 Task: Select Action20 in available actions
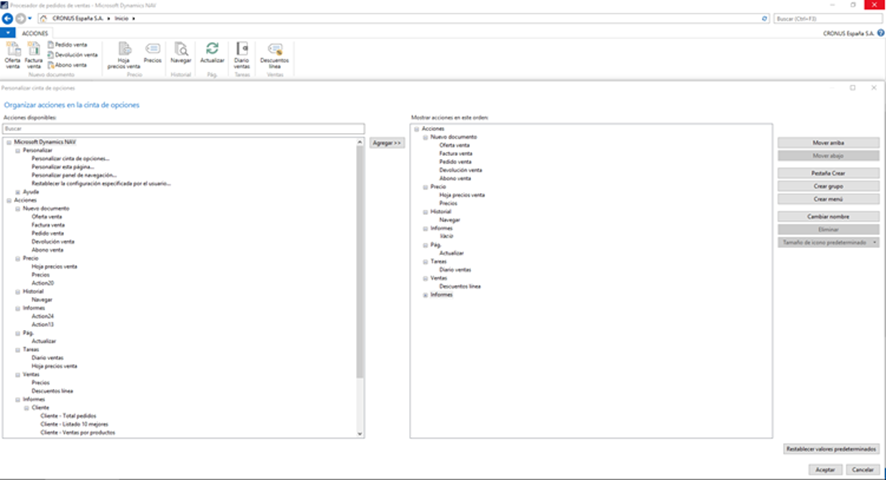point(43,283)
